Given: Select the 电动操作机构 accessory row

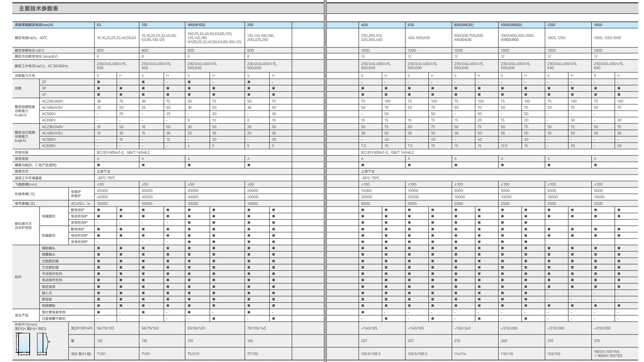Looking at the screenshot, I should coord(52,280).
